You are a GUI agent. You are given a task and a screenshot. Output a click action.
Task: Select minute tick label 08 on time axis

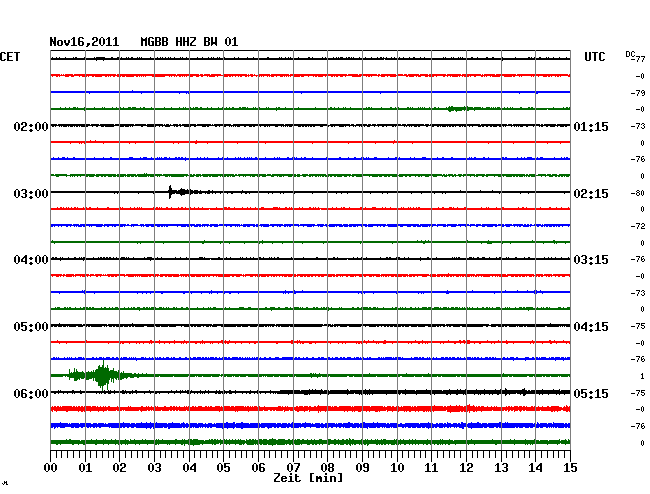coord(327,467)
